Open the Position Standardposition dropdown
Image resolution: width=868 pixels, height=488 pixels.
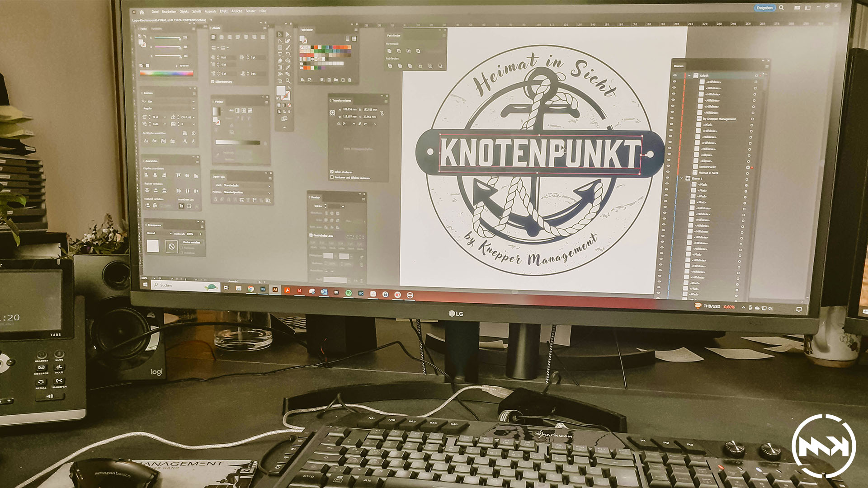[x=269, y=193]
